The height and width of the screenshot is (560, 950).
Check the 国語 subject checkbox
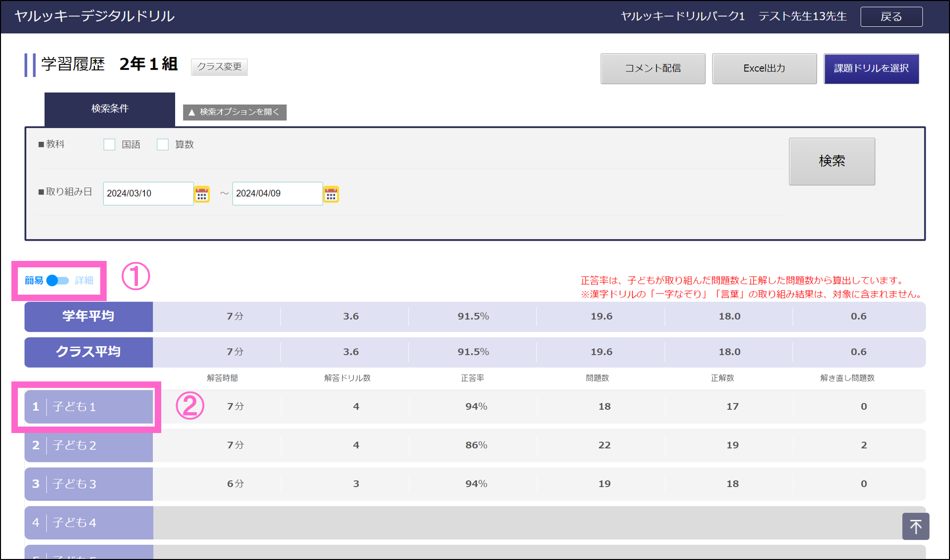tap(109, 144)
